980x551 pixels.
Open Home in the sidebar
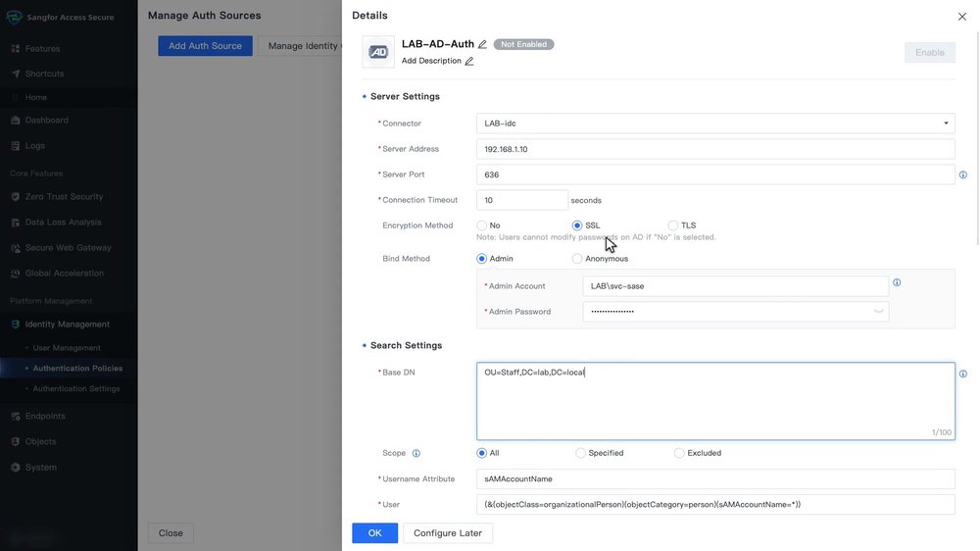pos(35,98)
